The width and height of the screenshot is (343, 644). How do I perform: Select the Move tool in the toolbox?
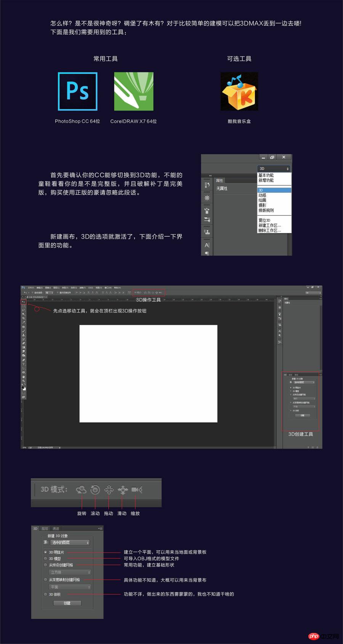pyautogui.click(x=24, y=302)
